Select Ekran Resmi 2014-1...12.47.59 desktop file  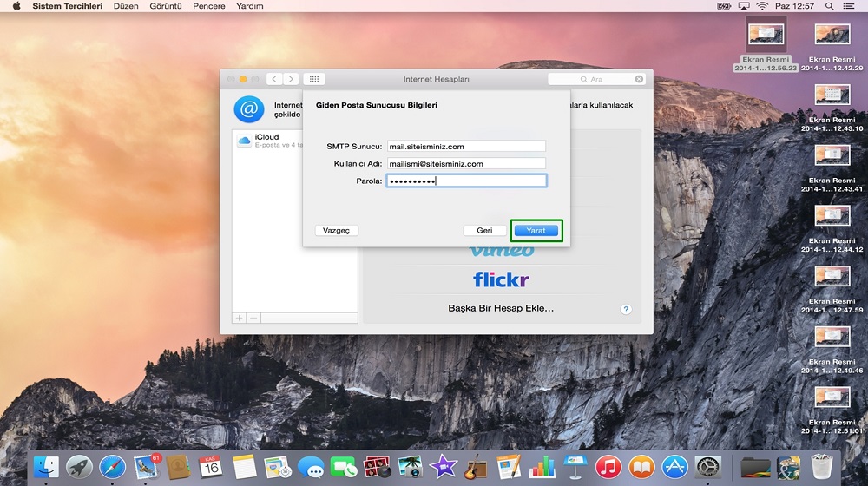832,288
